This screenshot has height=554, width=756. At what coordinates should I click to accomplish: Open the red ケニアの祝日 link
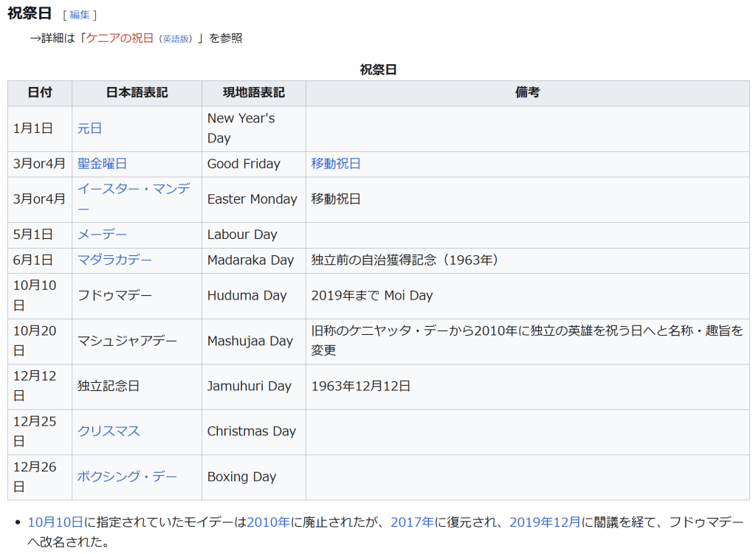click(x=120, y=38)
